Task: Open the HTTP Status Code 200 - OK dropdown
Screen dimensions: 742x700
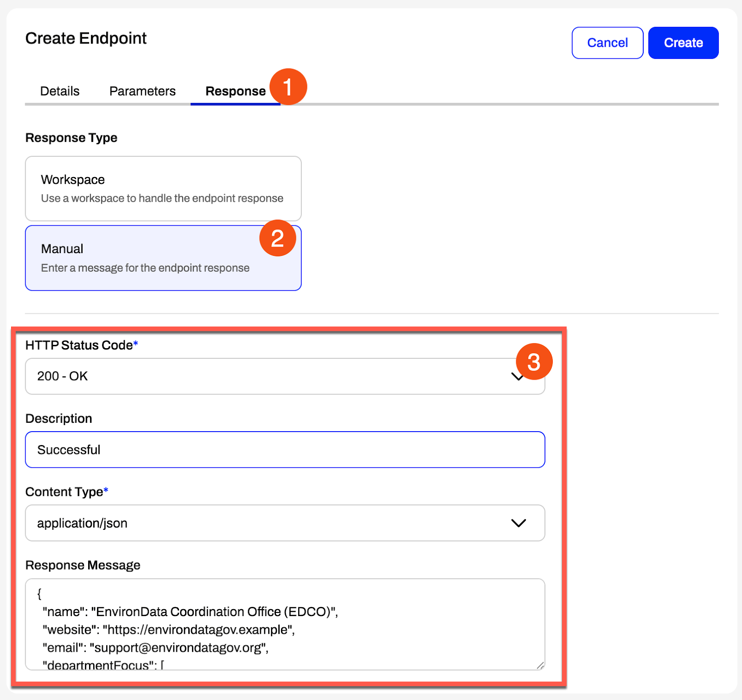Action: [285, 376]
